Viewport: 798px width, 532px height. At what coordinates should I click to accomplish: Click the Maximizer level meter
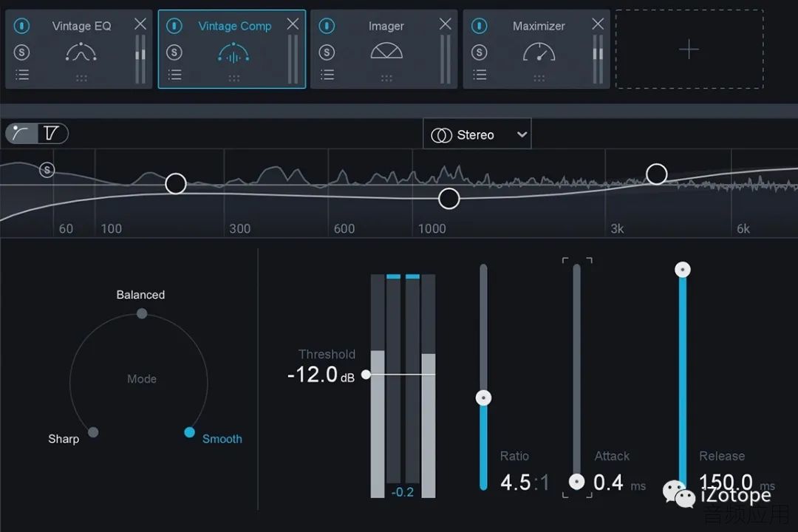598,58
